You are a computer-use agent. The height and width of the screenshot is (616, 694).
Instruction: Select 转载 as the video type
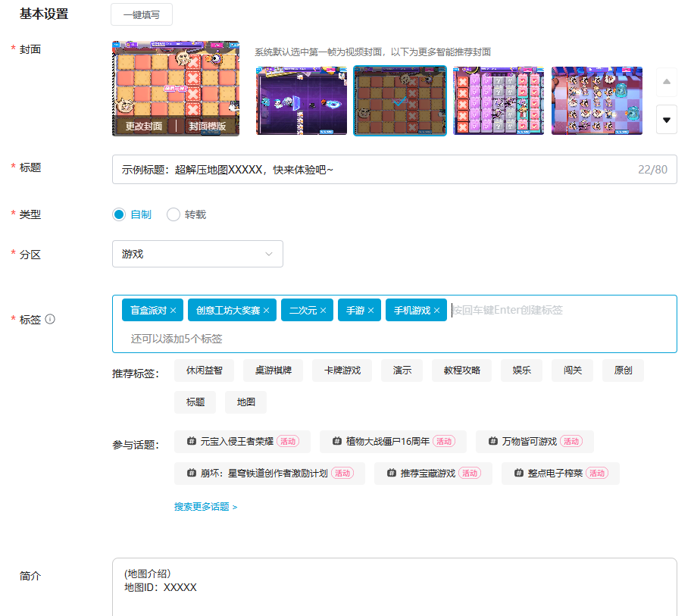click(186, 214)
